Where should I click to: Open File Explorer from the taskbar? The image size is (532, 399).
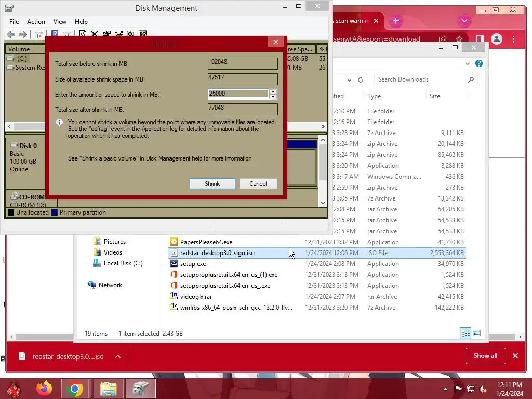[x=109, y=389]
